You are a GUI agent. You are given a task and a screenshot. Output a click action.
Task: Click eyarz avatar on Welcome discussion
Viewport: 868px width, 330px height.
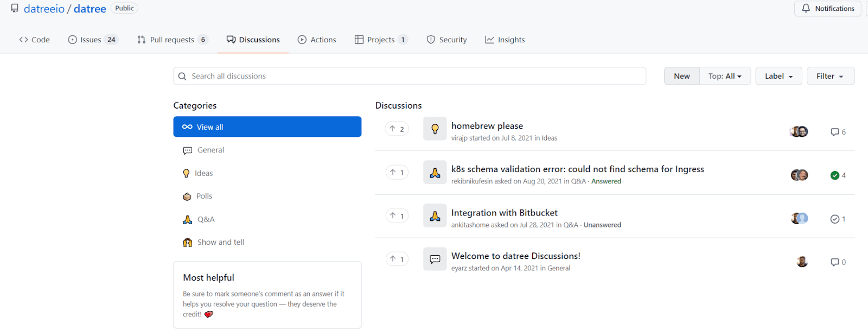click(x=802, y=262)
